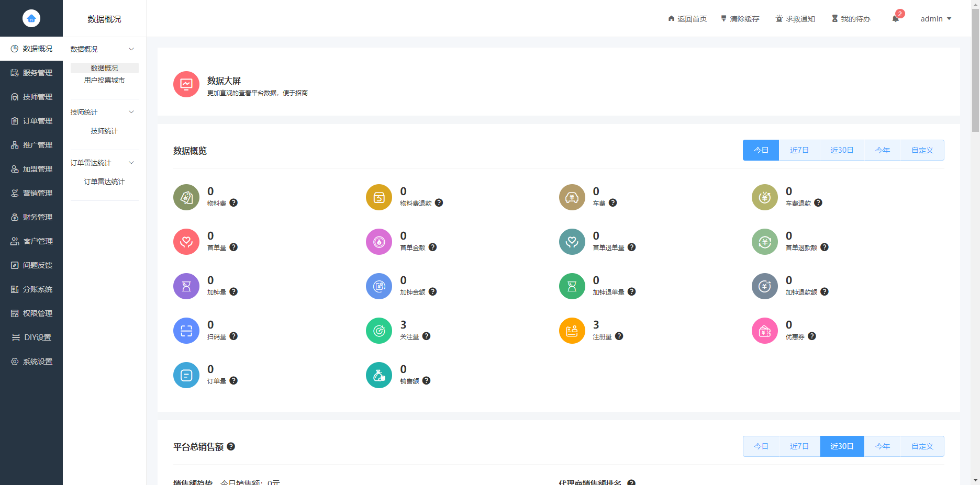980x485 pixels.
Task: Collapse the 订单雷达统计 menu group
Action: click(x=131, y=162)
